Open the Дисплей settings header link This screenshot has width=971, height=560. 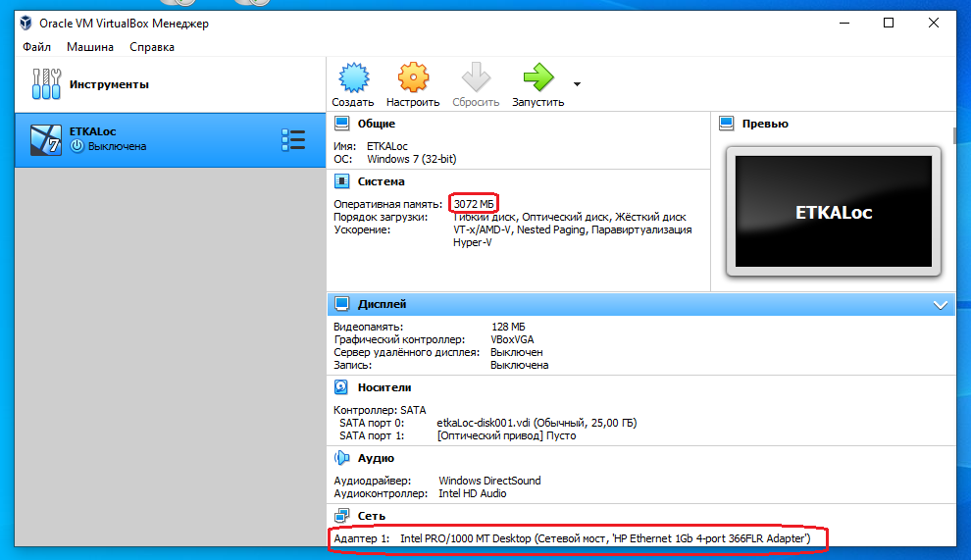point(382,304)
